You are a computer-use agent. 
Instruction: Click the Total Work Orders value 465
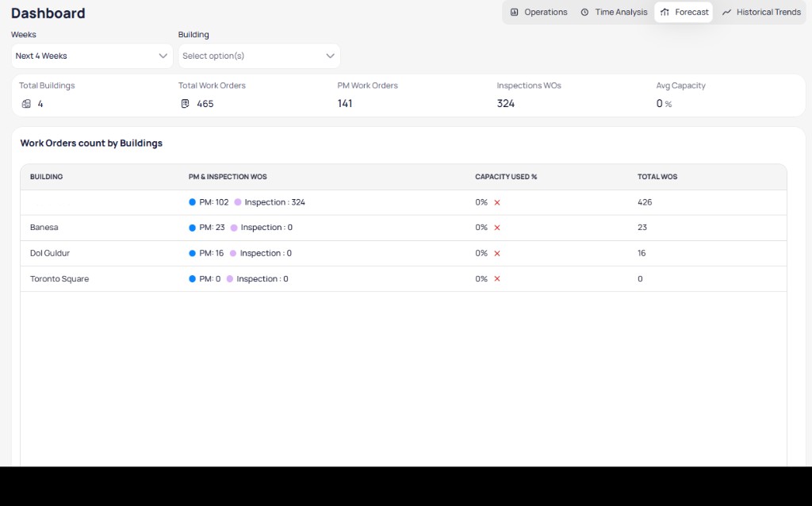[205, 104]
